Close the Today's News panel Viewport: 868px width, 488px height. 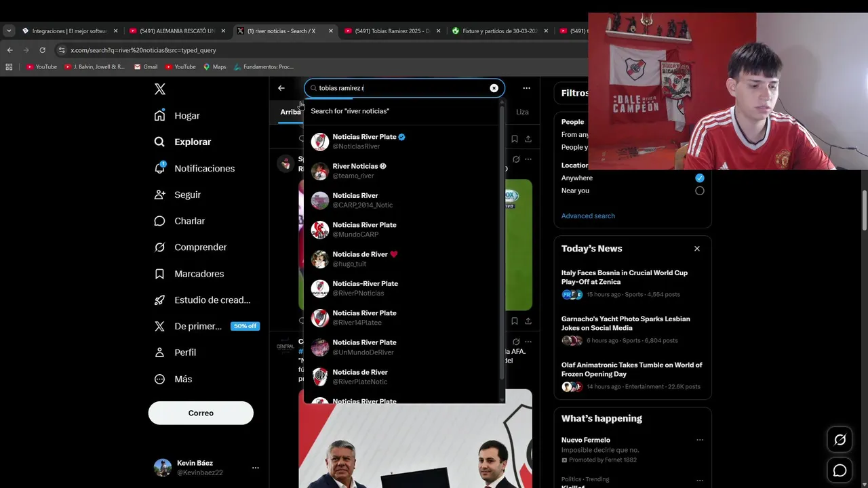click(696, 249)
